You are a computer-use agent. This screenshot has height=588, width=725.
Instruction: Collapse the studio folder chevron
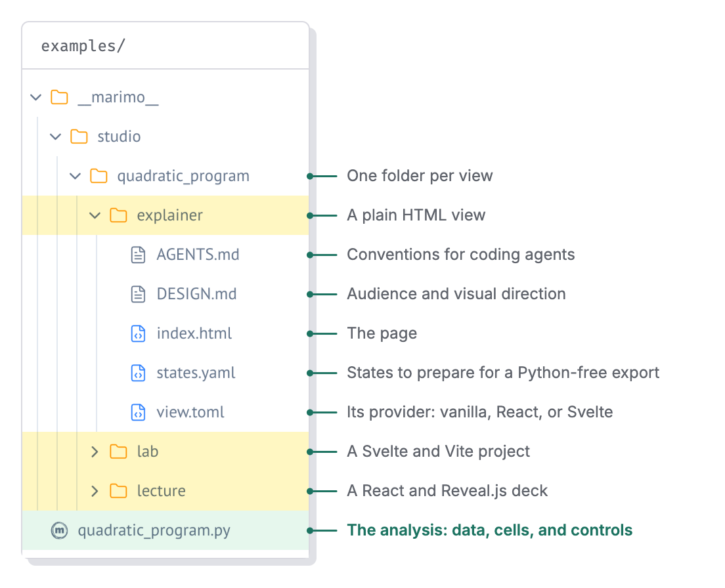click(x=55, y=136)
